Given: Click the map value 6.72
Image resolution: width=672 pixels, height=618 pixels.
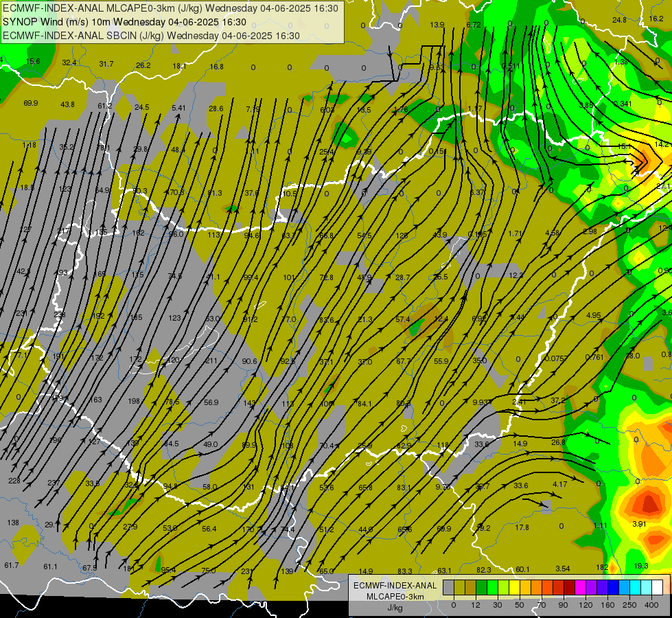Looking at the screenshot, I should [474, 25].
